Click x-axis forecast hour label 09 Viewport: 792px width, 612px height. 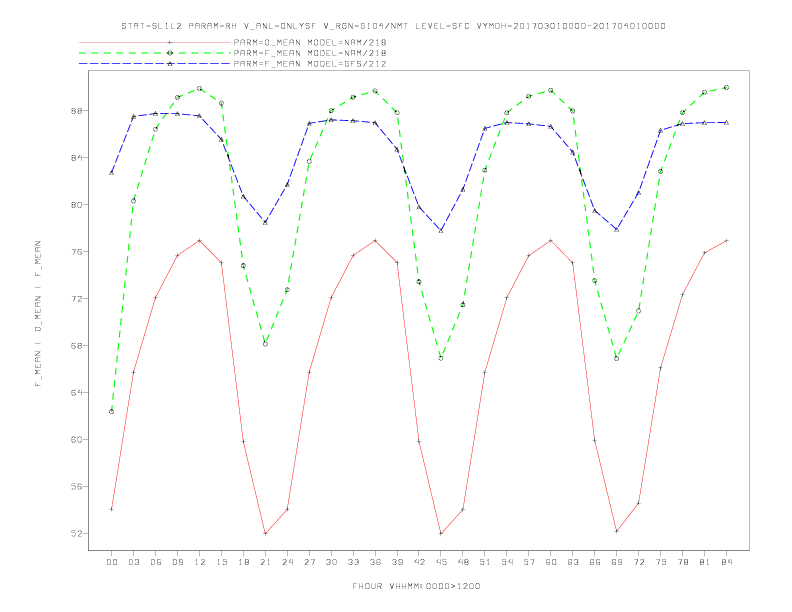[177, 562]
